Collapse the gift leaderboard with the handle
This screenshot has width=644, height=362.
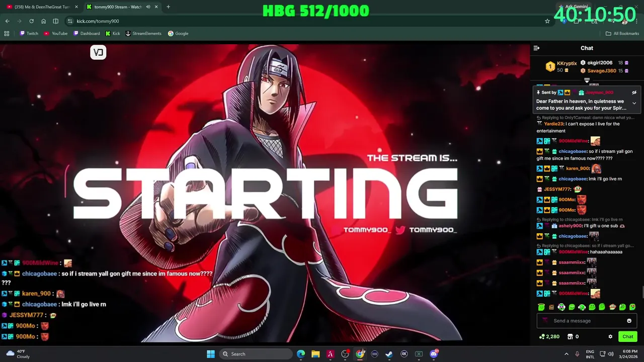[x=587, y=80]
